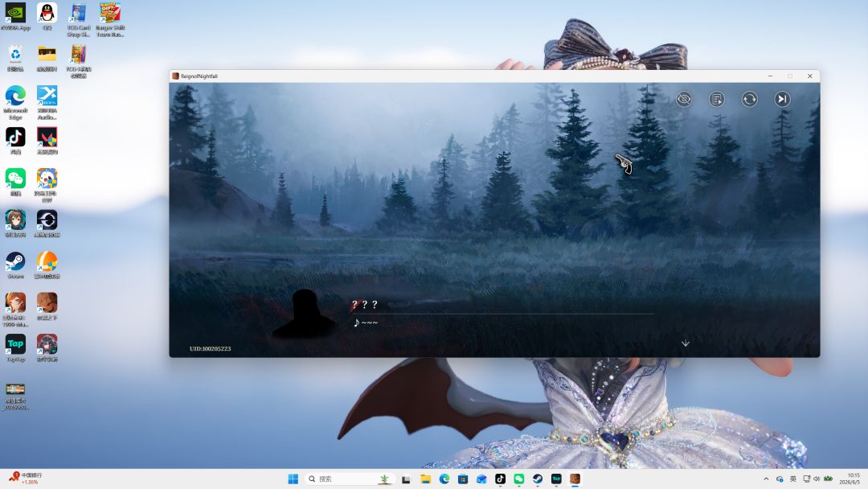Switch to ReignofNightfall game in the taskbar

[x=575, y=479]
